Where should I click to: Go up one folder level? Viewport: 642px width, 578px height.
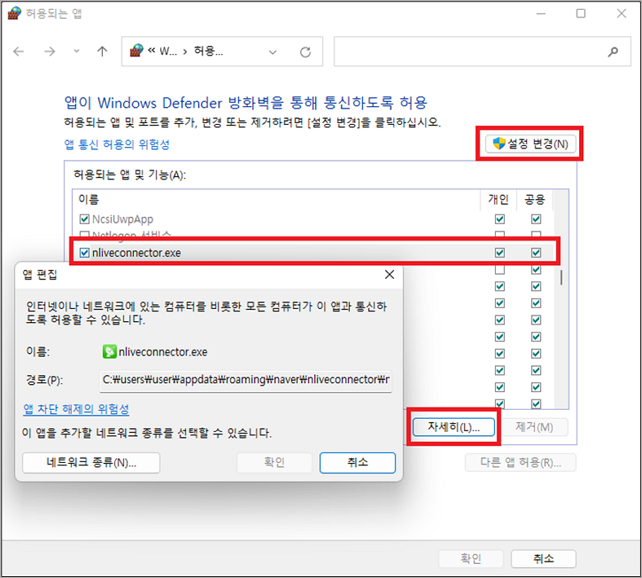click(102, 52)
